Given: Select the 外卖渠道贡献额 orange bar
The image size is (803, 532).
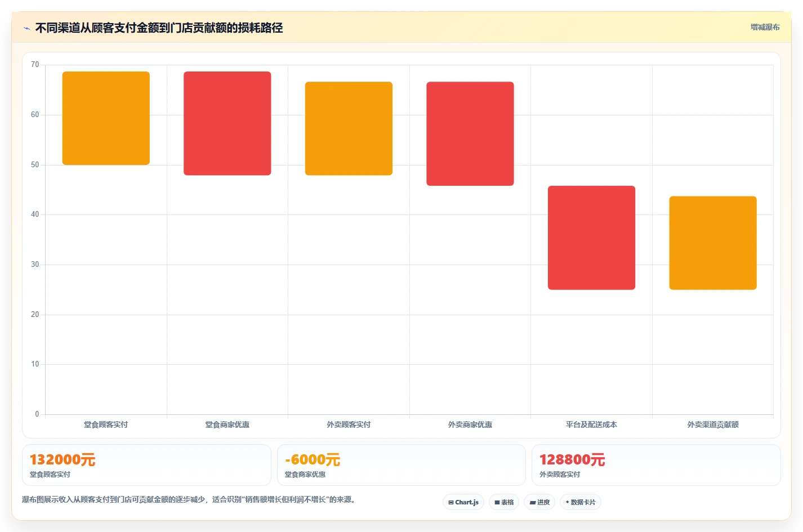Looking at the screenshot, I should pos(713,243).
